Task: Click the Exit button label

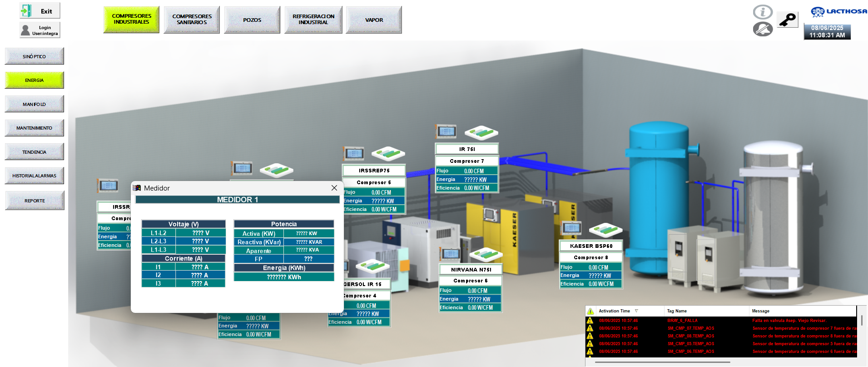Action: click(x=46, y=11)
